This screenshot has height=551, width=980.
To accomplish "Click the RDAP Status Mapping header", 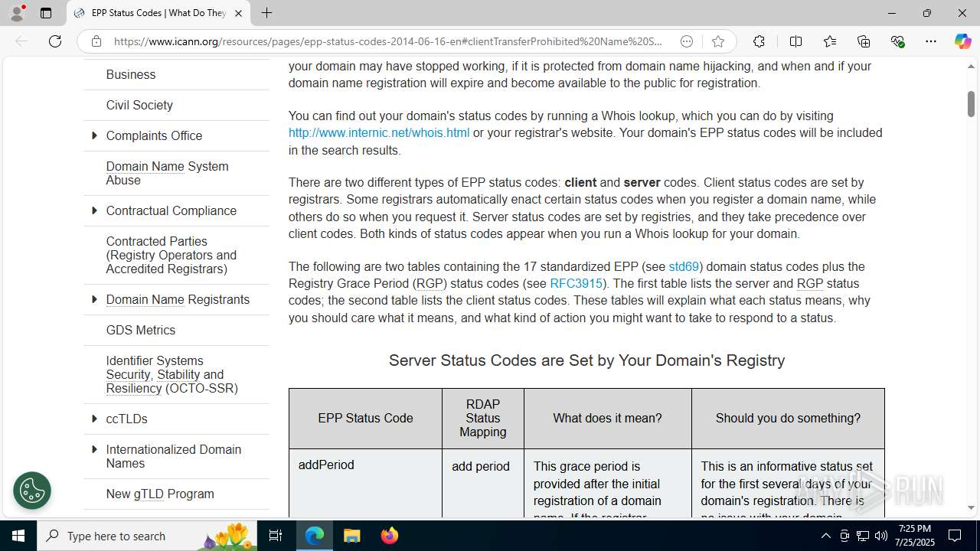I will (483, 418).
